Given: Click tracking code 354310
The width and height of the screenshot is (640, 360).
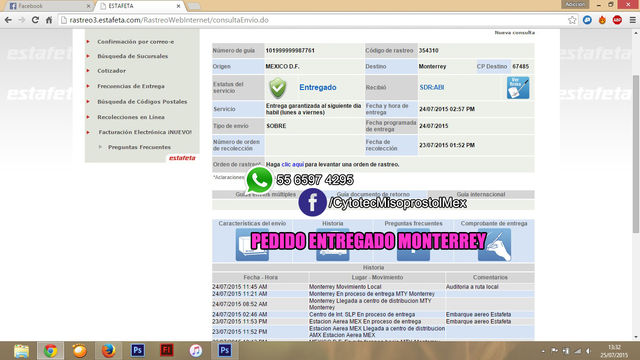Looking at the screenshot, I should tap(429, 51).
